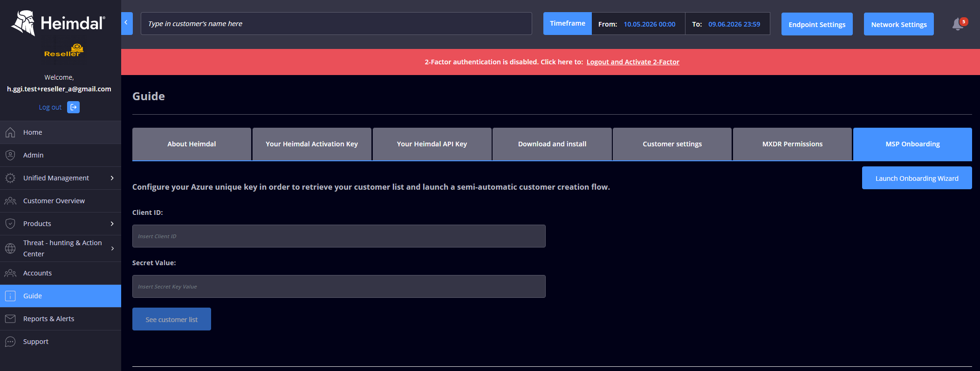Change the From date 10.05.2026 00:00

click(x=649, y=24)
